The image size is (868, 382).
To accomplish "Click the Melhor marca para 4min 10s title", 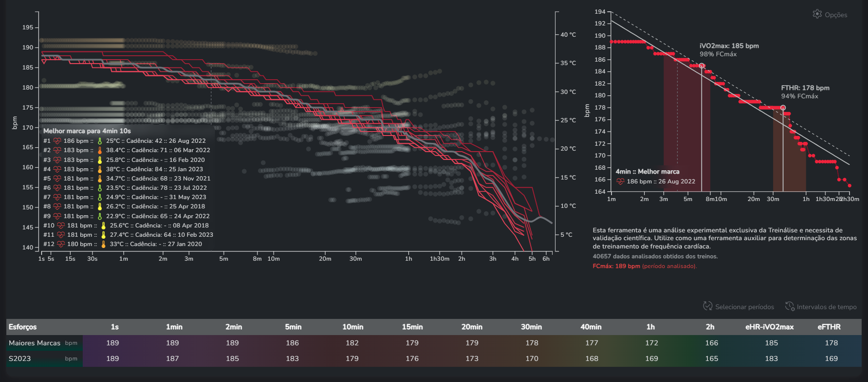I will point(87,131).
